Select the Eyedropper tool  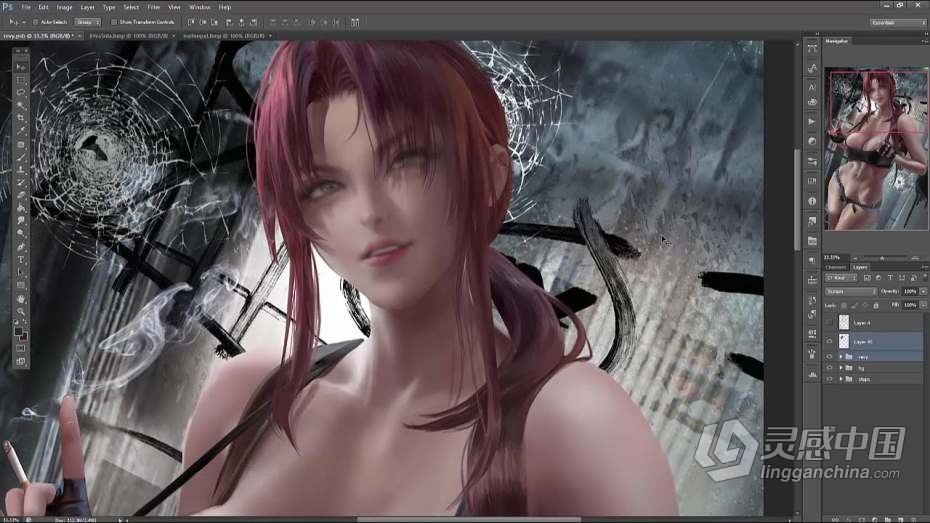tap(21, 131)
